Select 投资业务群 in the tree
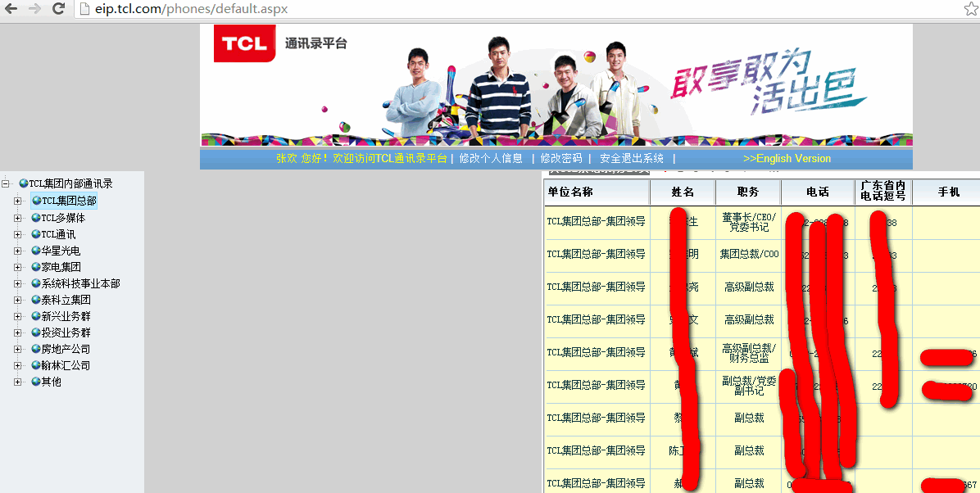 [66, 332]
